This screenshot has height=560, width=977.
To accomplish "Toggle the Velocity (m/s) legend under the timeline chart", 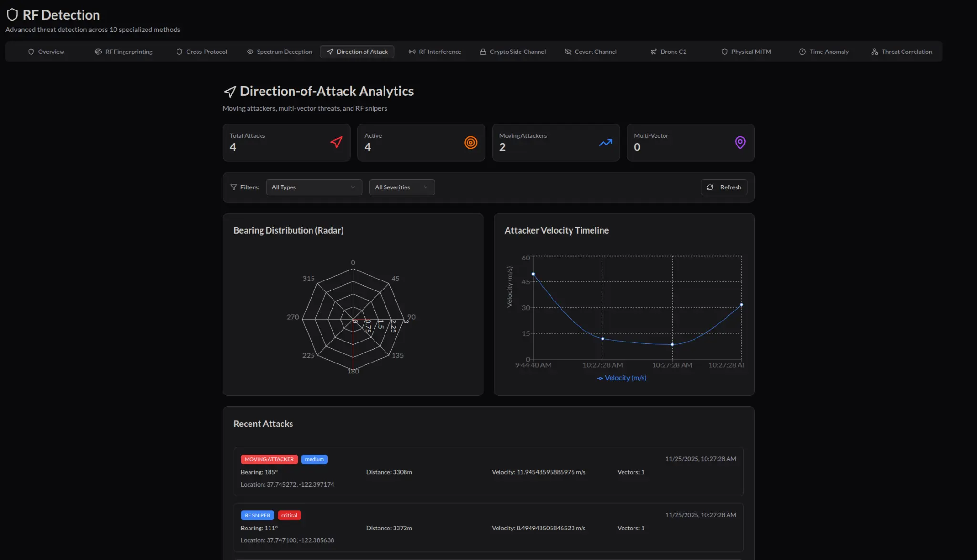I will [621, 377].
